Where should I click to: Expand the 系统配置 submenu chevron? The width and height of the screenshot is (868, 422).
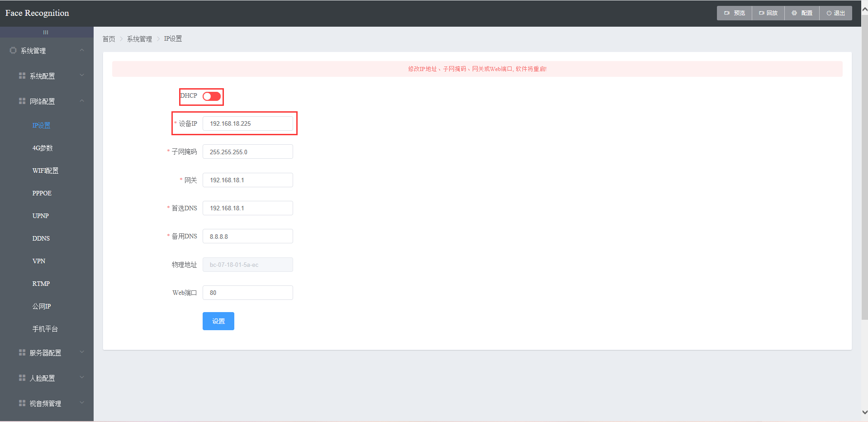(82, 75)
